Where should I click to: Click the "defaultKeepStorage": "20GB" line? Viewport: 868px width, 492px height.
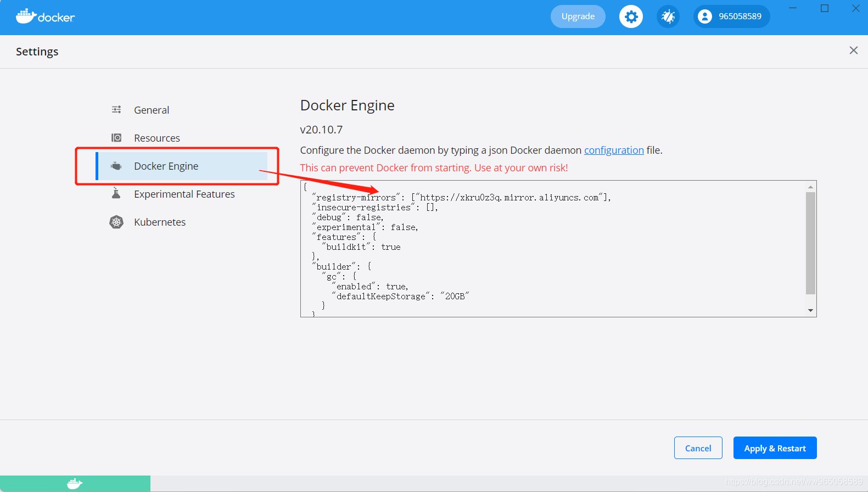pos(400,297)
